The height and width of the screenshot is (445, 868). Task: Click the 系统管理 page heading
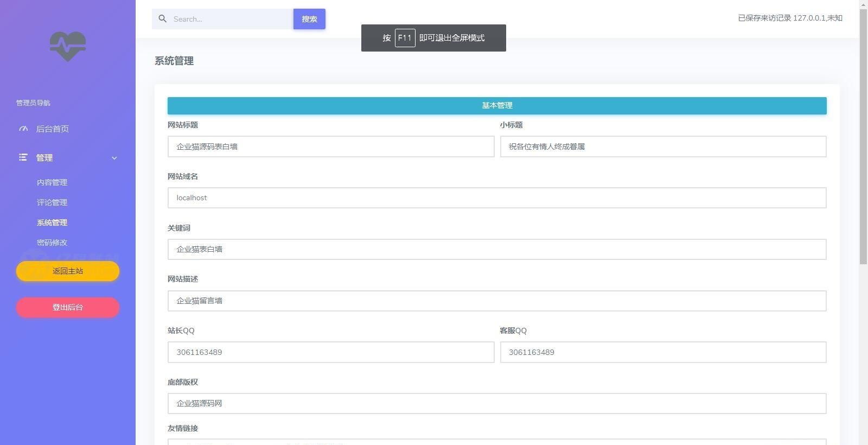click(174, 61)
